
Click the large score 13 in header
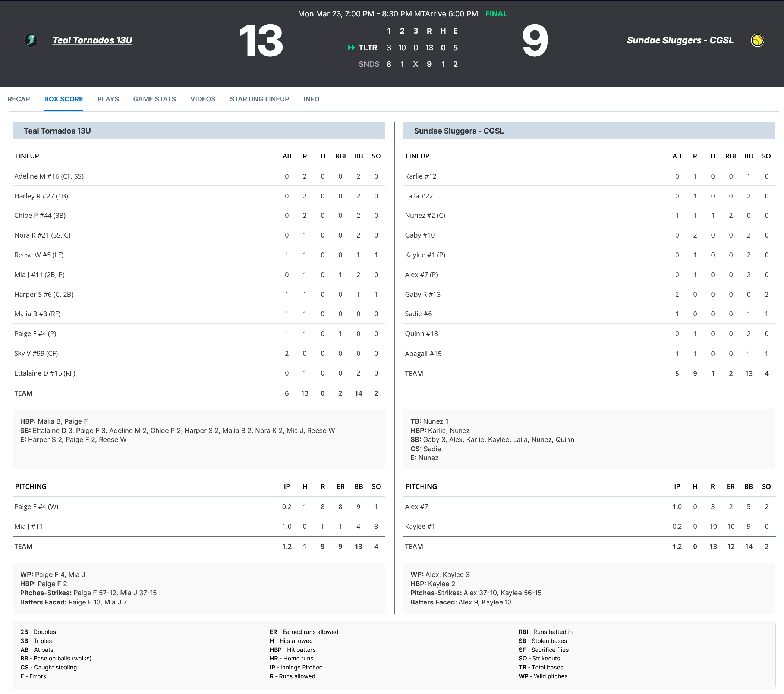tap(261, 41)
